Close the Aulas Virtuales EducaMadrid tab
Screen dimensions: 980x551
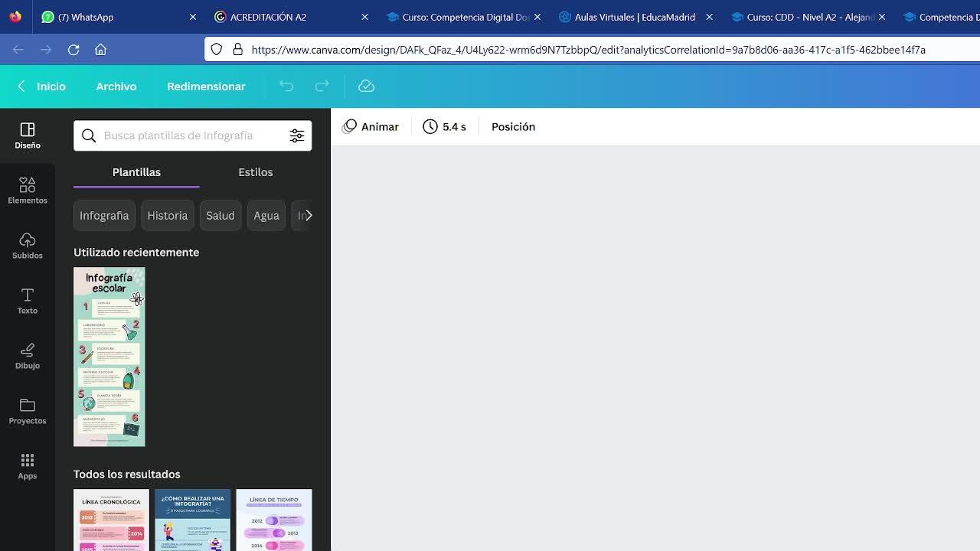(x=709, y=17)
